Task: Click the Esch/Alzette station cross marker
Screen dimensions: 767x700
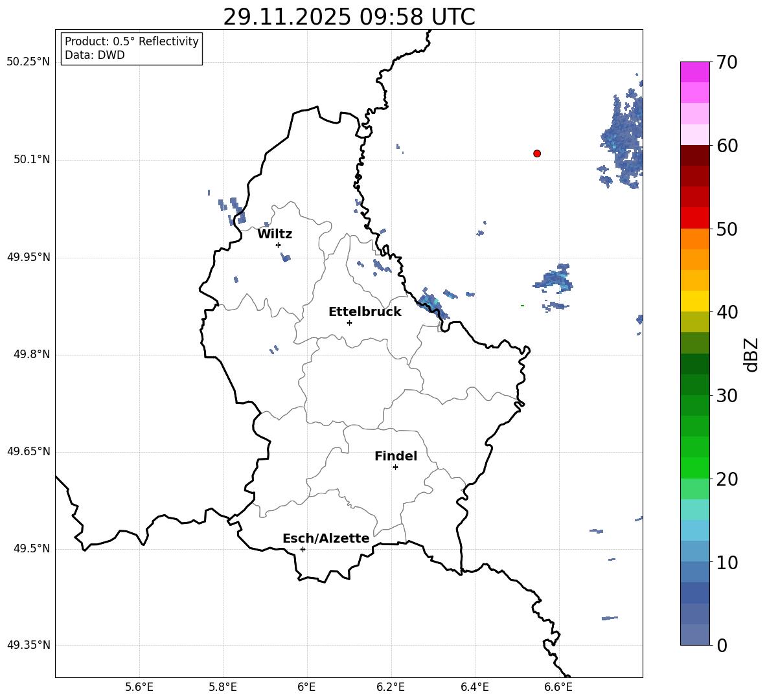Action: tap(303, 549)
